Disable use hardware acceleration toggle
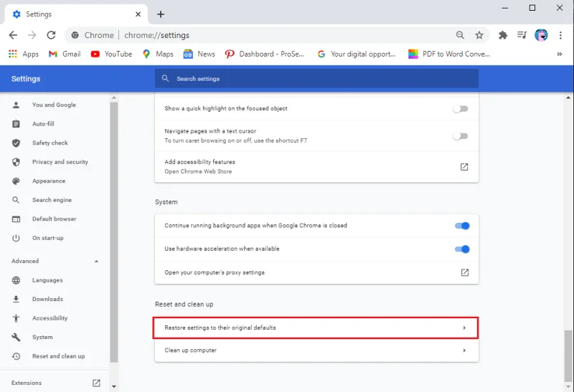This screenshot has width=574, height=392. tap(462, 249)
